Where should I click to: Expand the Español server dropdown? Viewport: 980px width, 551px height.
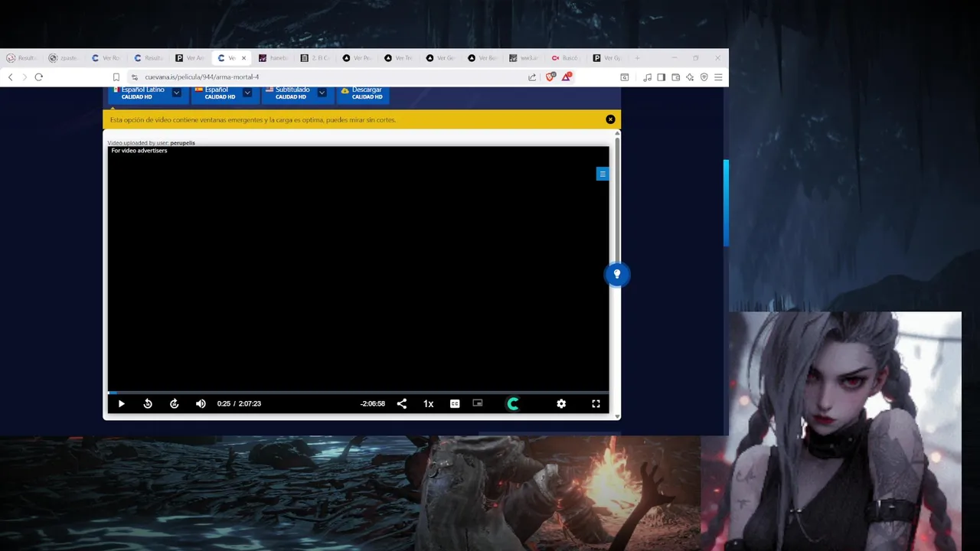(247, 93)
